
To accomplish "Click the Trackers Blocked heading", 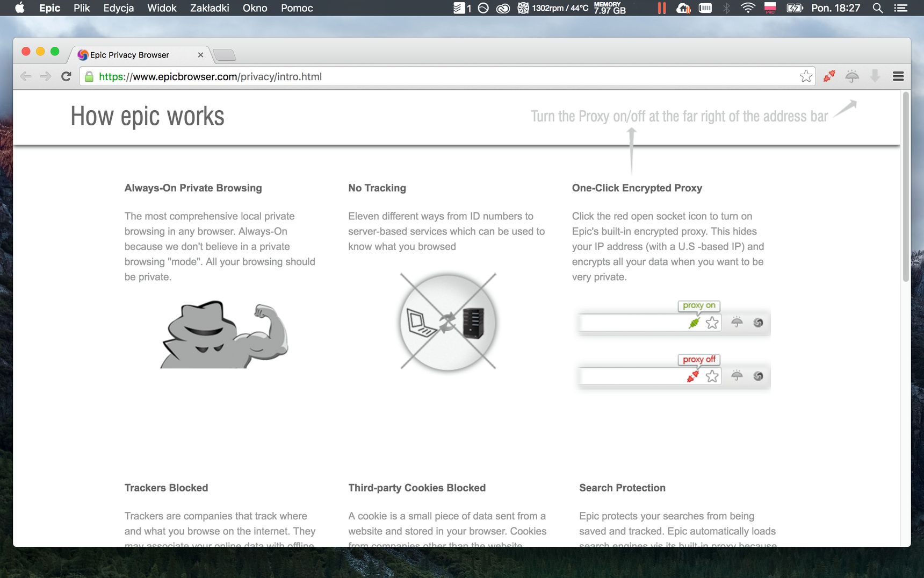I will pyautogui.click(x=166, y=488).
